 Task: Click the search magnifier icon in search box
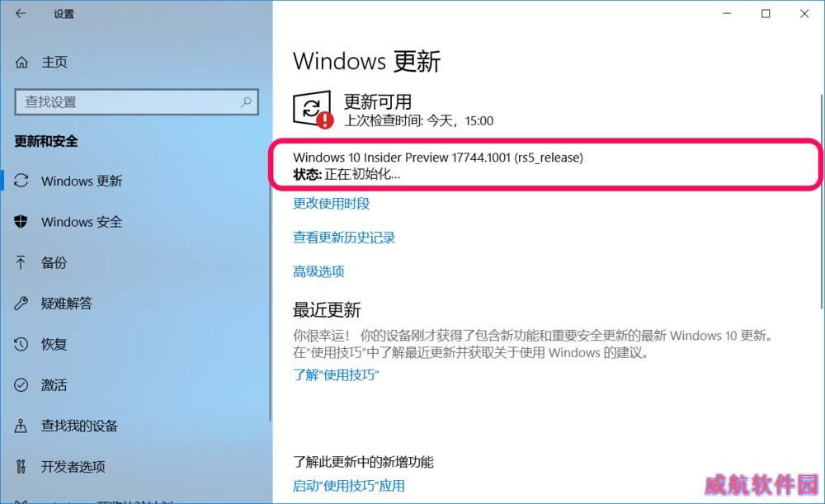coord(246,102)
